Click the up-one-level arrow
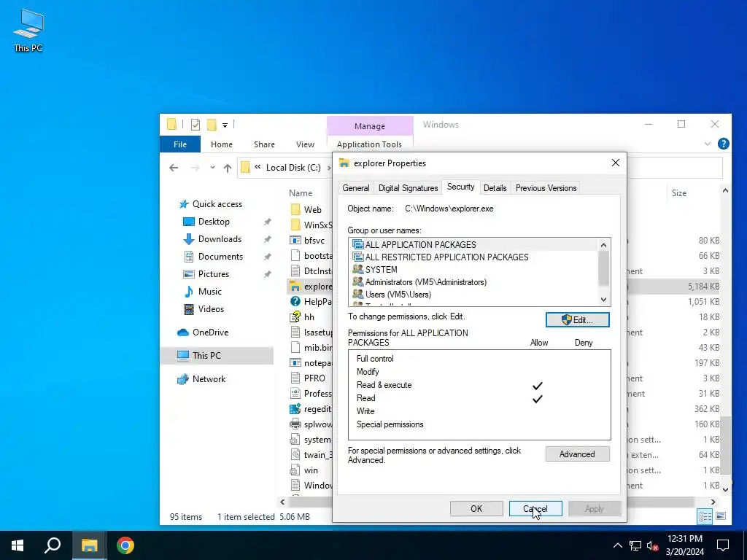 (x=228, y=168)
